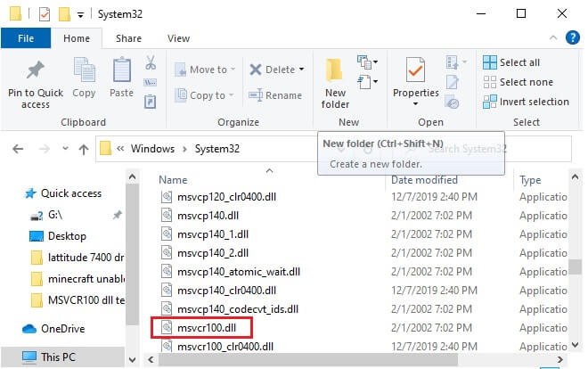Open the New item icon menu
This screenshot has height=369, width=588.
coord(367,61)
